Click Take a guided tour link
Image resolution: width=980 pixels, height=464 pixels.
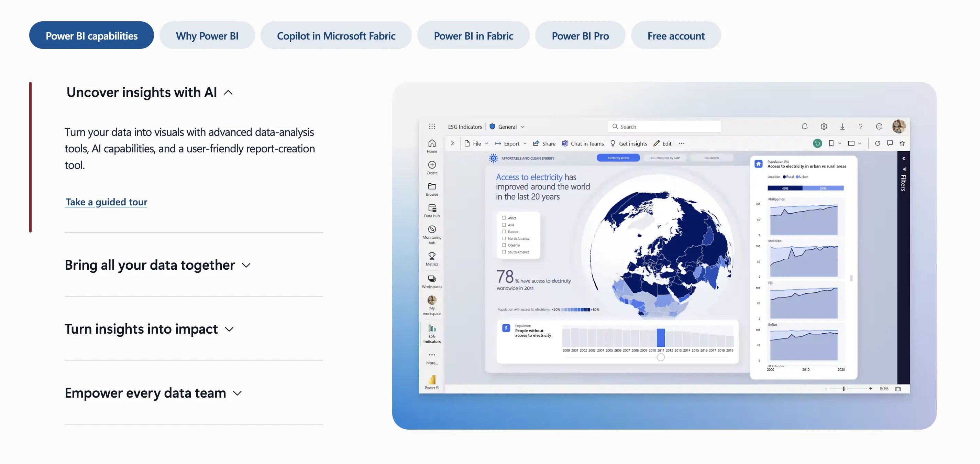pos(106,202)
